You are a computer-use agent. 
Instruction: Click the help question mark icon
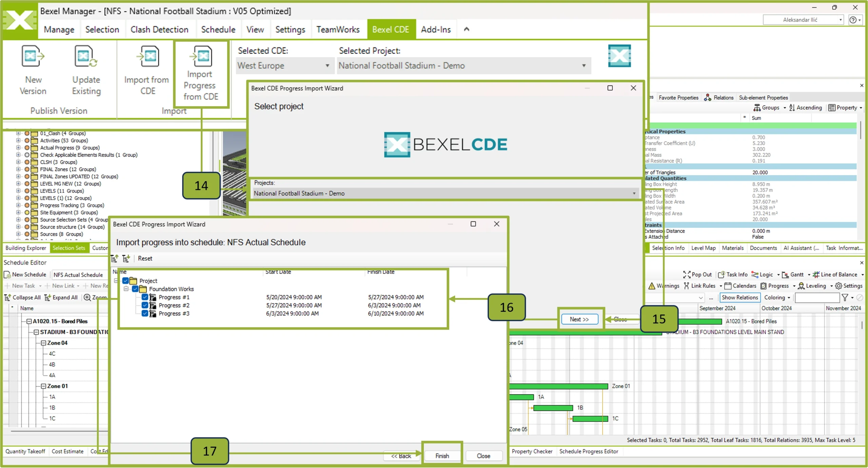pyautogui.click(x=853, y=20)
